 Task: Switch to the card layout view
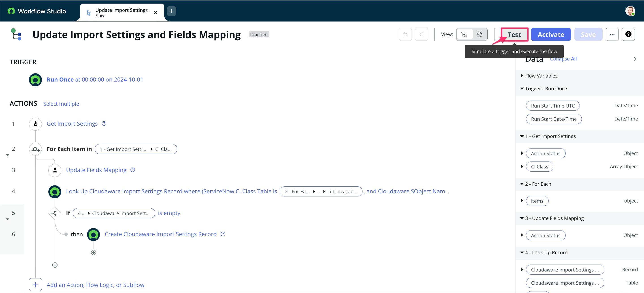pyautogui.click(x=479, y=34)
